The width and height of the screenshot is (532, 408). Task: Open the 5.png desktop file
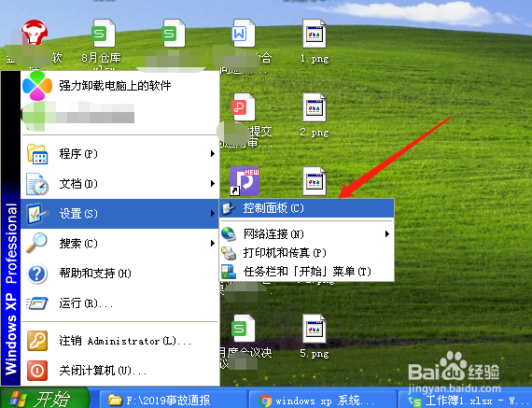point(315,329)
